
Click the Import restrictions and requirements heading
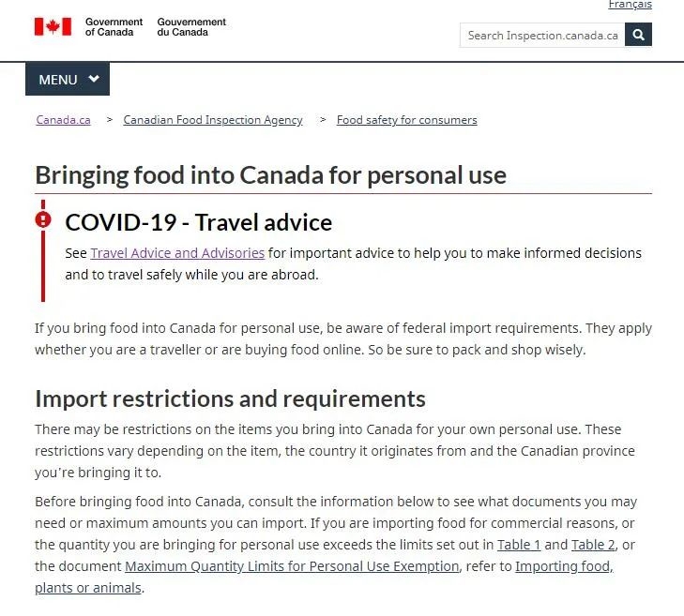coord(230,398)
